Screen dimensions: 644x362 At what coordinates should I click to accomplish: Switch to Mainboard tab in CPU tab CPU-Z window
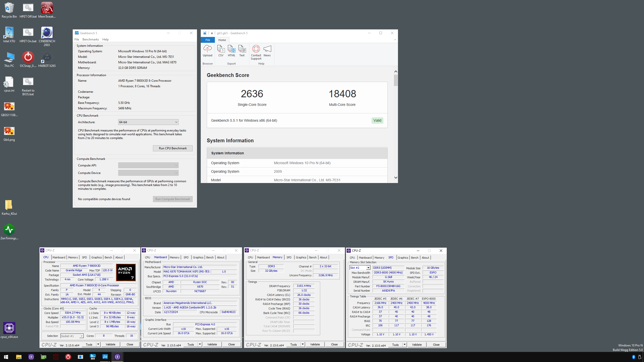59,257
